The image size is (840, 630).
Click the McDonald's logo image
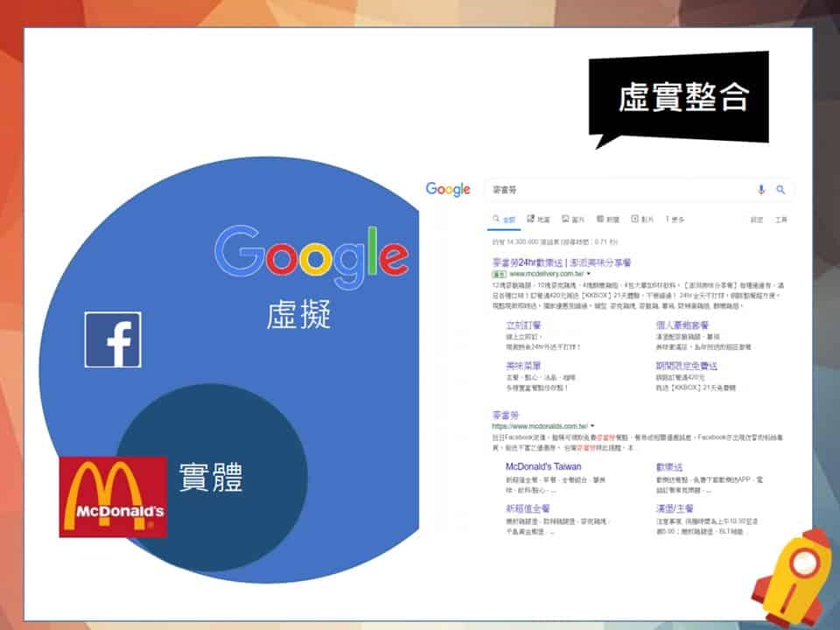click(113, 497)
